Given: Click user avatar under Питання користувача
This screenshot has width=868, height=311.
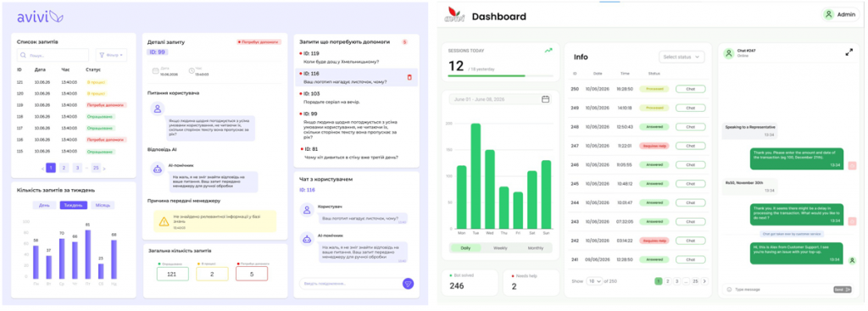Looking at the screenshot, I should 157,109.
